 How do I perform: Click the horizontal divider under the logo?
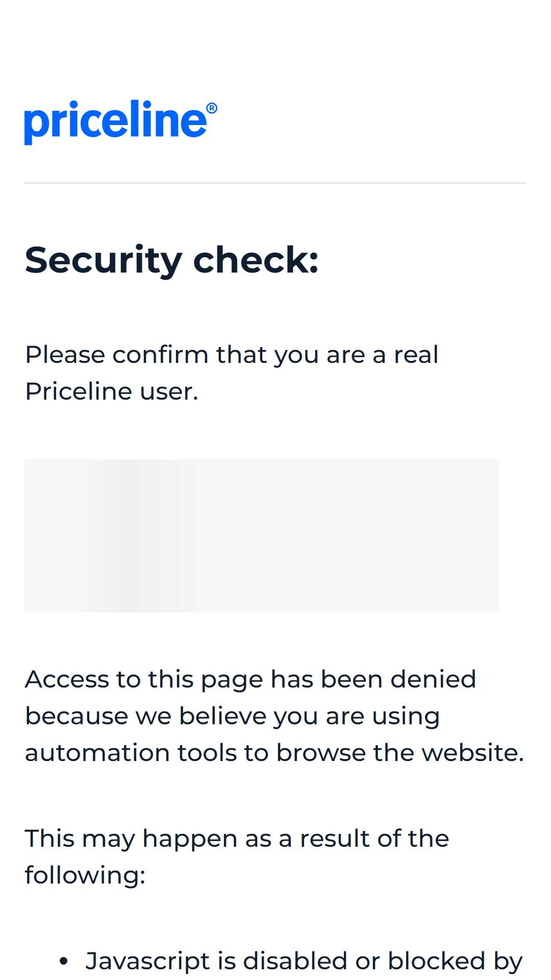(x=275, y=183)
